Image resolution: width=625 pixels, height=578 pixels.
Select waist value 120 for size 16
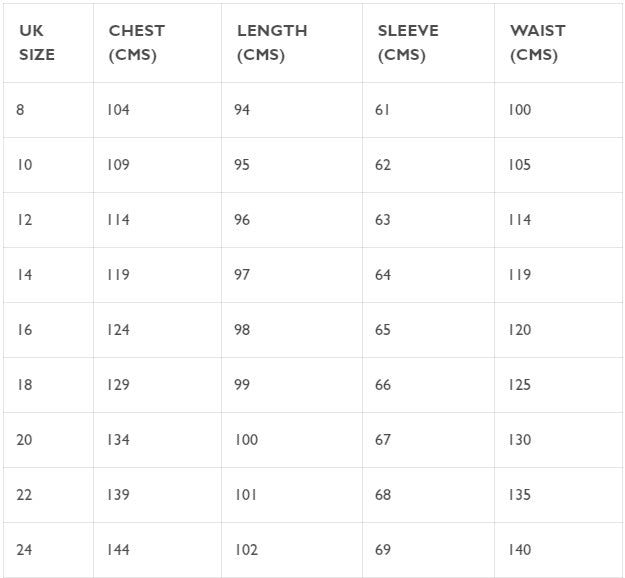519,330
